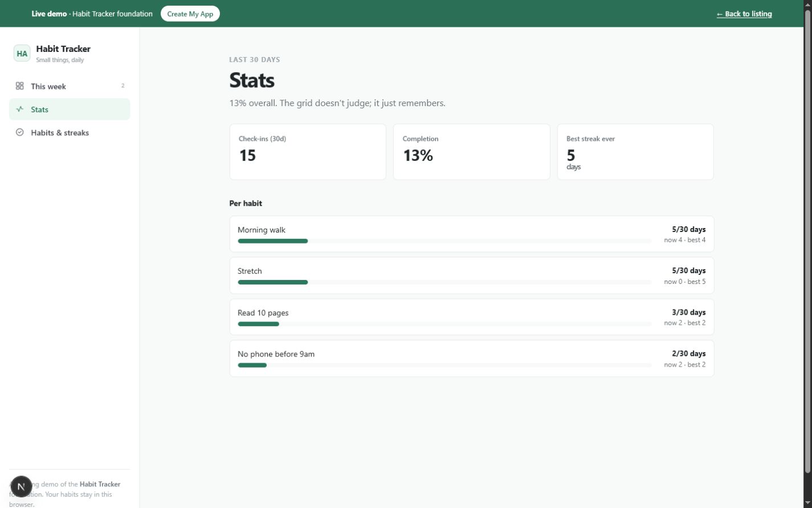Follow the Back to listing link

tap(744, 14)
